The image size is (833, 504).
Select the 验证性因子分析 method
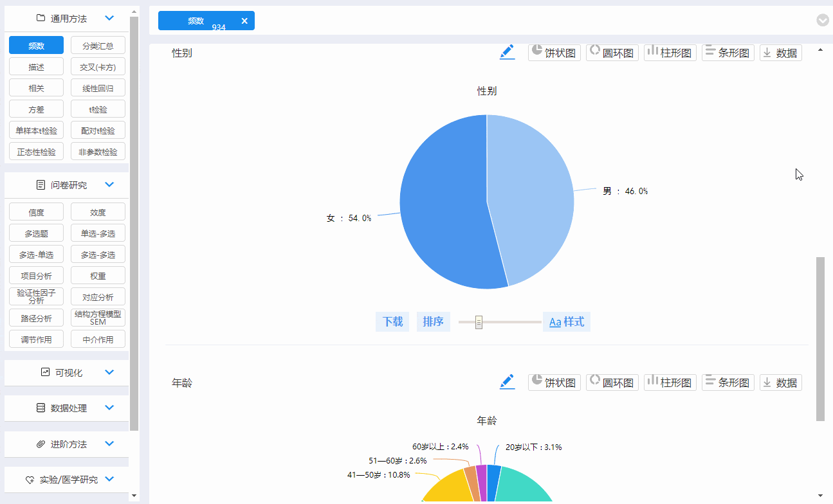[37, 296]
